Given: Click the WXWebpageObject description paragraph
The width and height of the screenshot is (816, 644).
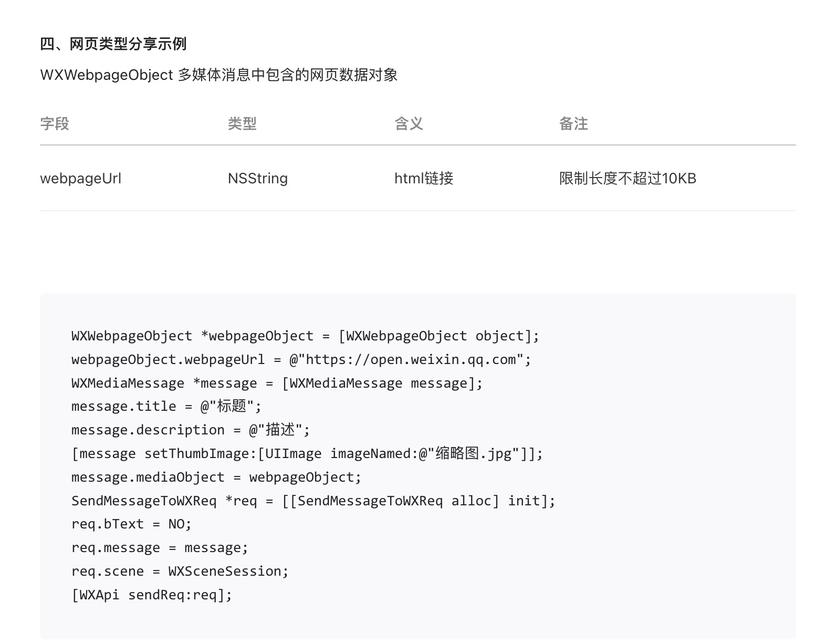Looking at the screenshot, I should pos(218,75).
